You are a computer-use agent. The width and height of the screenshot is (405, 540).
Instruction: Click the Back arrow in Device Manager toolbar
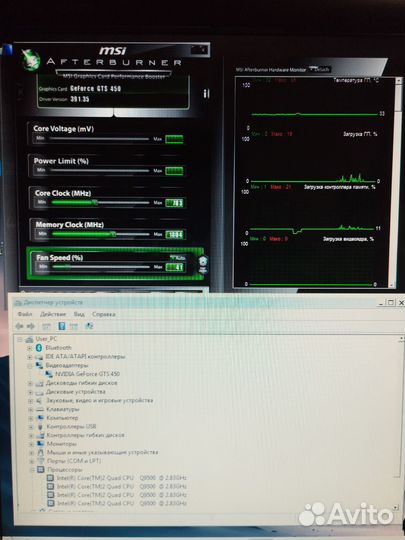[x=19, y=326]
